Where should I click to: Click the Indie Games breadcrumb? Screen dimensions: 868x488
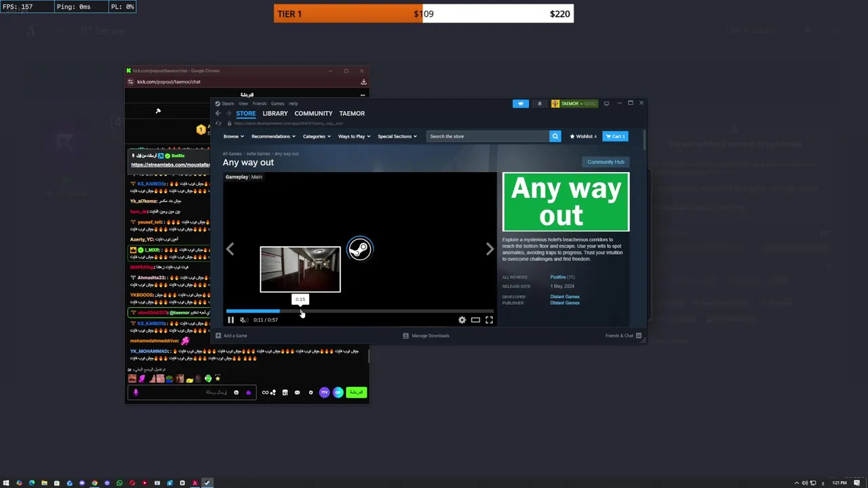pyautogui.click(x=258, y=154)
